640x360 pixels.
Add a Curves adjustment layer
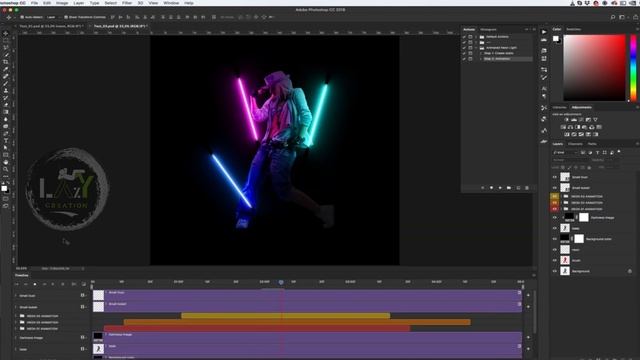click(581, 120)
